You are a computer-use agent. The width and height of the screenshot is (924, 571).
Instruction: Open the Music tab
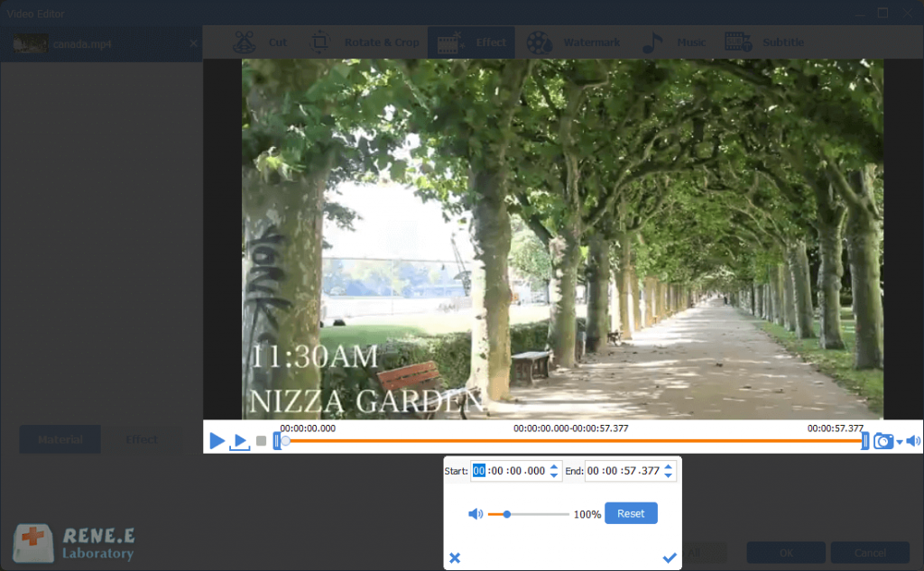pos(674,42)
